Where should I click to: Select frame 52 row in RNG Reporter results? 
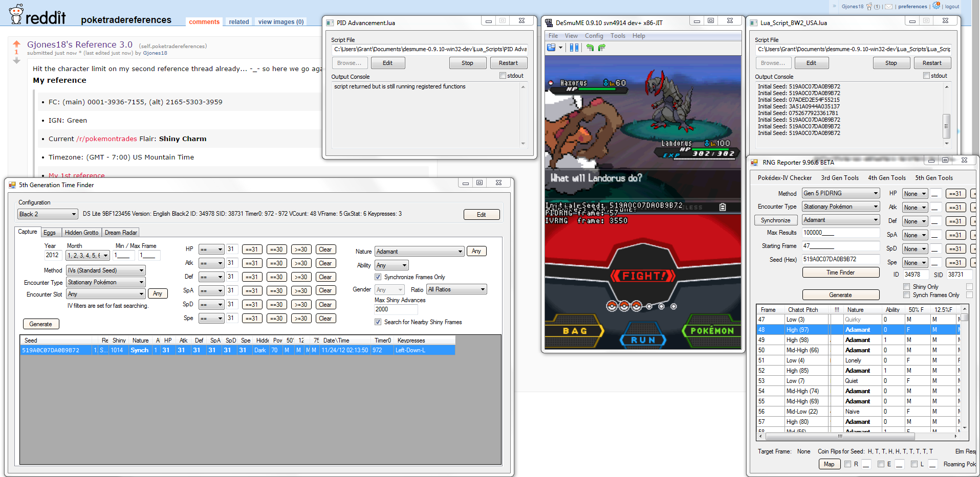(857, 371)
